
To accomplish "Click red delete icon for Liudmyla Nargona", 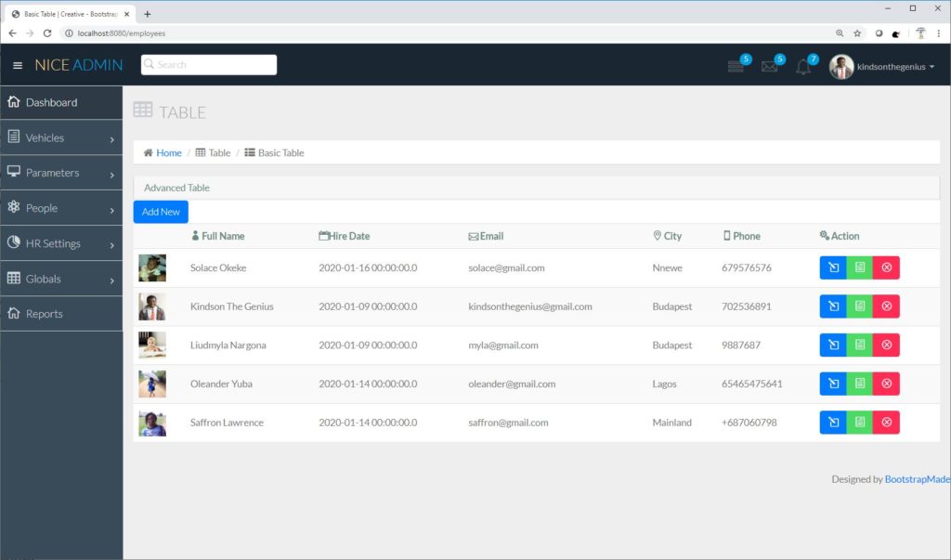I will click(x=886, y=345).
